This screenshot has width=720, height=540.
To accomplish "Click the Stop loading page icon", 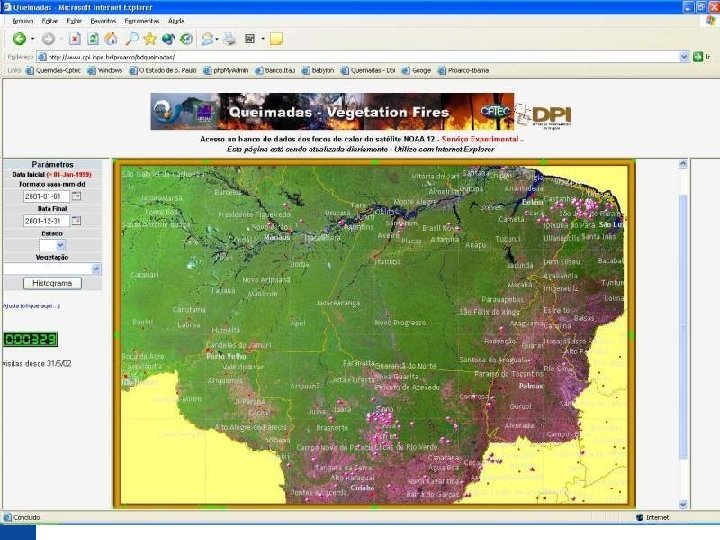I will pos(75,39).
